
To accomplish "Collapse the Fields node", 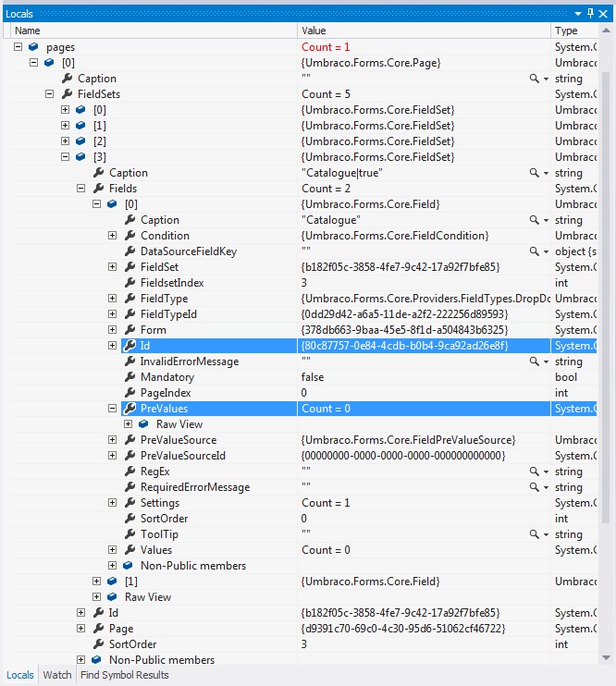I will 81,188.
